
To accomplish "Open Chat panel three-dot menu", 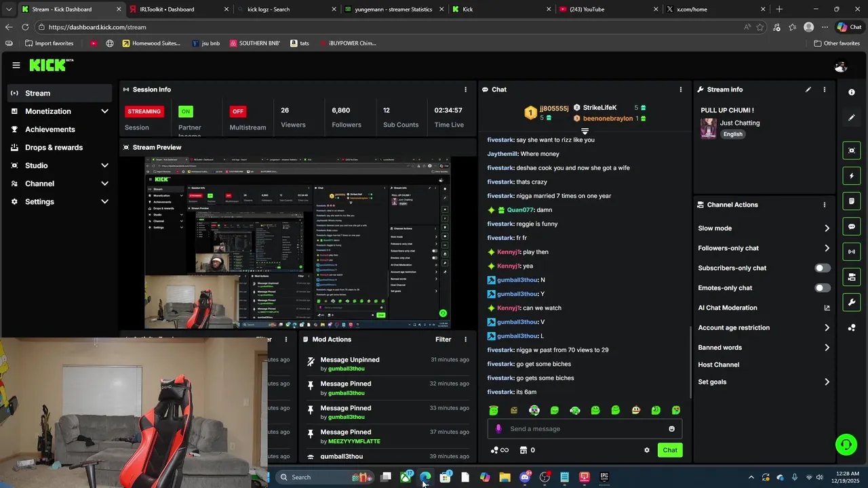I will coord(681,89).
